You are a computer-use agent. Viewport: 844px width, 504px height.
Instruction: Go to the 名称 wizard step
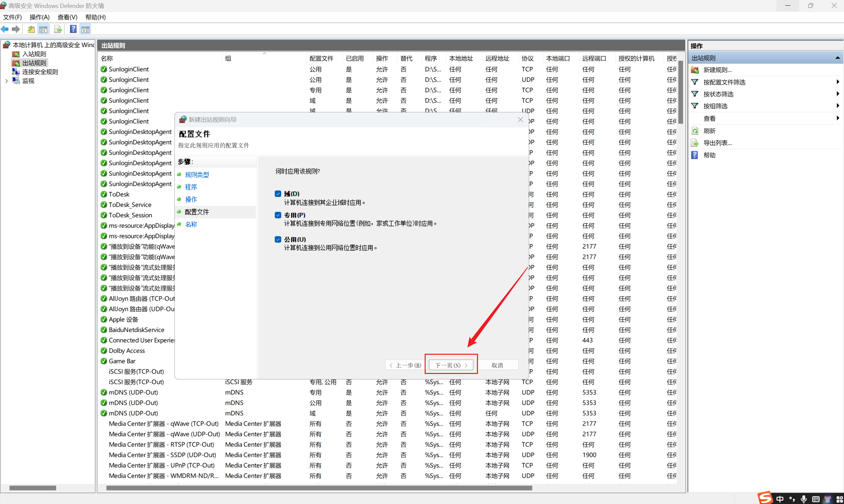(x=191, y=224)
